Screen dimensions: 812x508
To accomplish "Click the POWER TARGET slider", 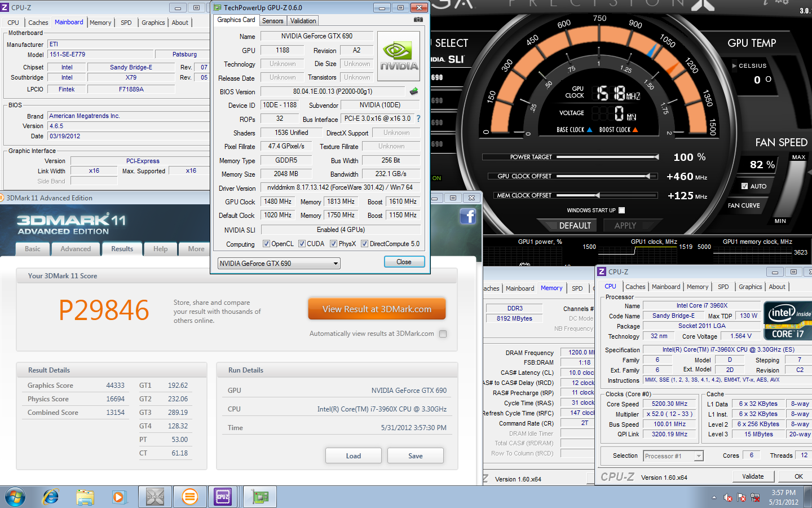I will point(607,157).
